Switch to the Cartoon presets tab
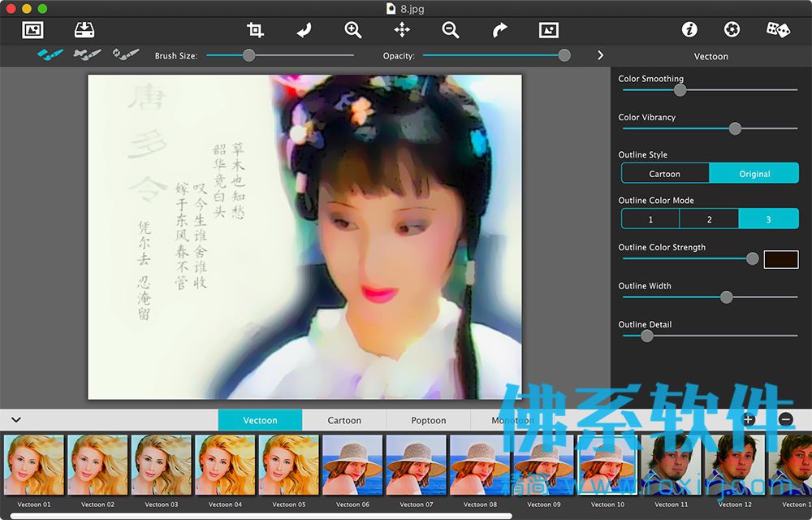Viewport: 812px width, 520px height. (x=344, y=420)
